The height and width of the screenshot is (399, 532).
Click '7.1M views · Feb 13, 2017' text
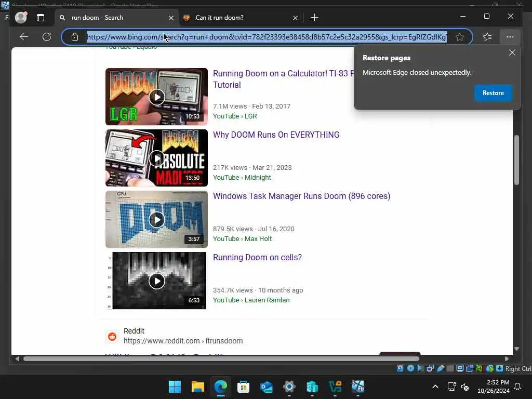[252, 106]
